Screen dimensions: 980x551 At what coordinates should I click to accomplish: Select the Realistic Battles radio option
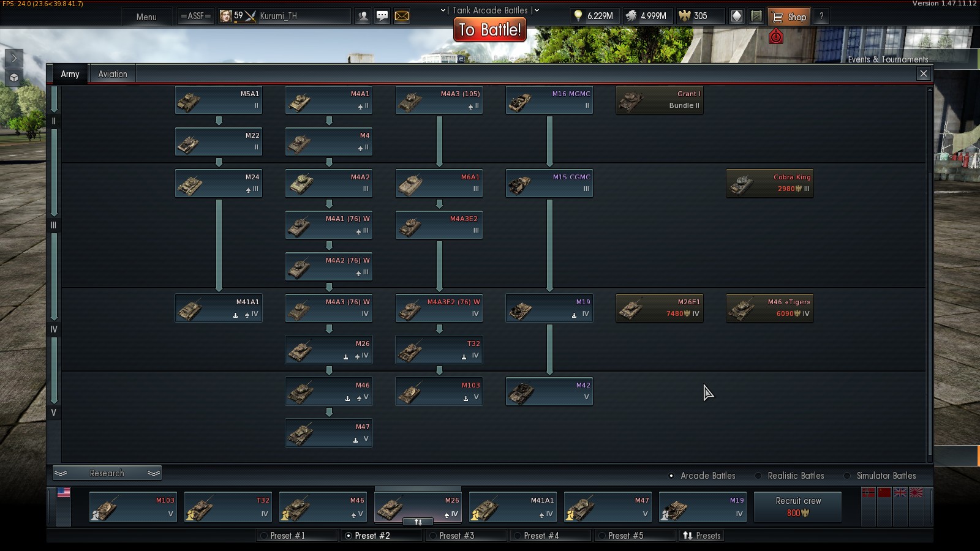[x=790, y=476]
